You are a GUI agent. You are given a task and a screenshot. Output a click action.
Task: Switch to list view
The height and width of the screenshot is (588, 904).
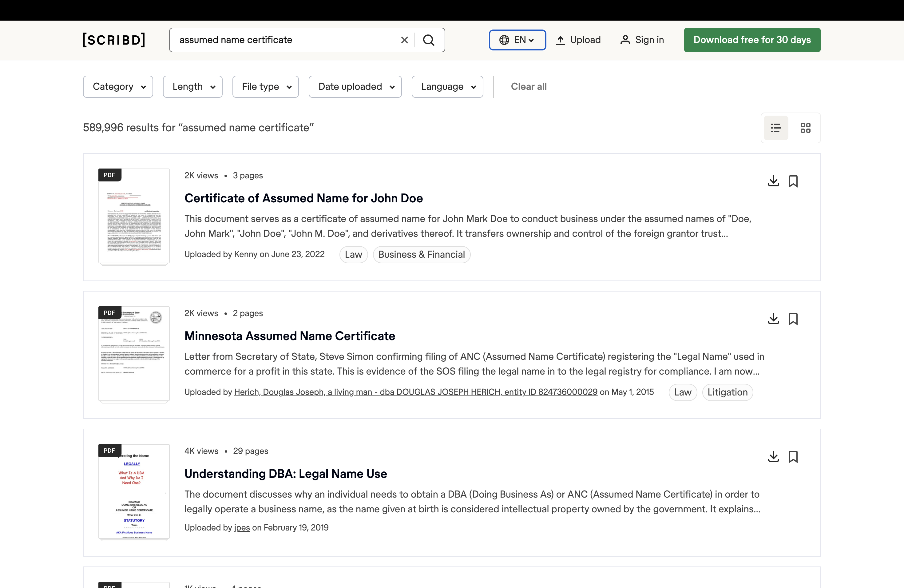pos(775,128)
